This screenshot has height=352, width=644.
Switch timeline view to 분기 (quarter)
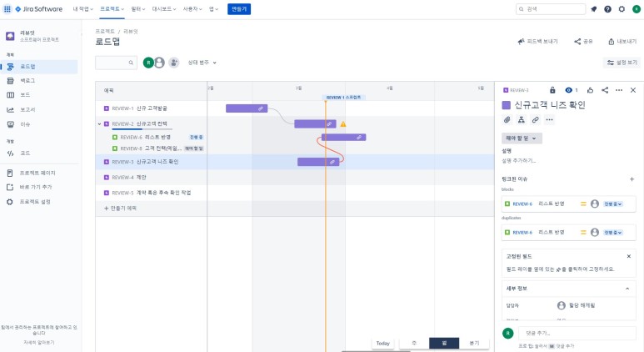[x=474, y=343]
